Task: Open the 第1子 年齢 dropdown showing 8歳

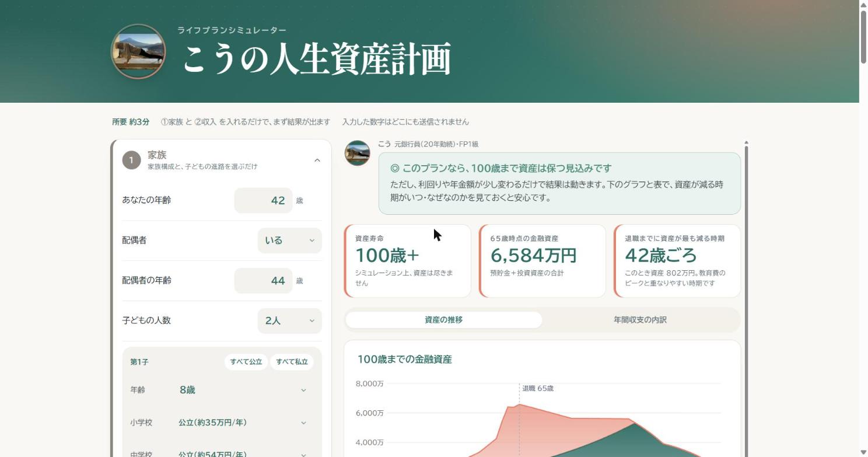Action: [243, 390]
